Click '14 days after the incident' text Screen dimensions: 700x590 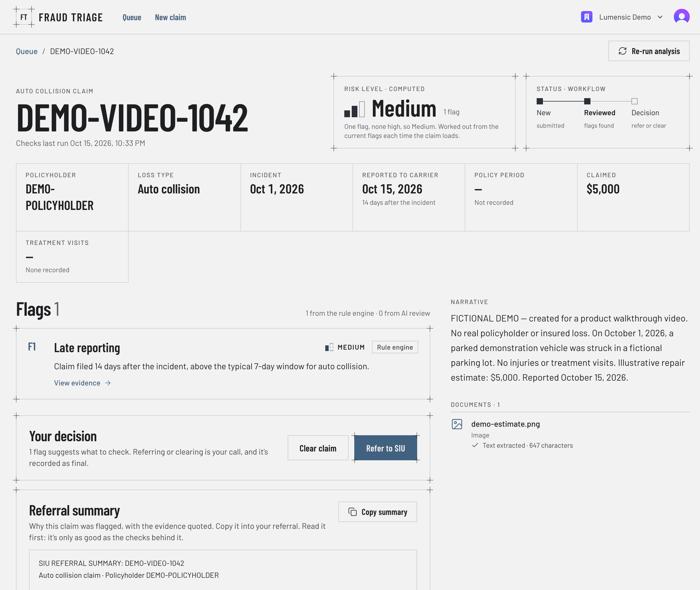pyautogui.click(x=399, y=203)
